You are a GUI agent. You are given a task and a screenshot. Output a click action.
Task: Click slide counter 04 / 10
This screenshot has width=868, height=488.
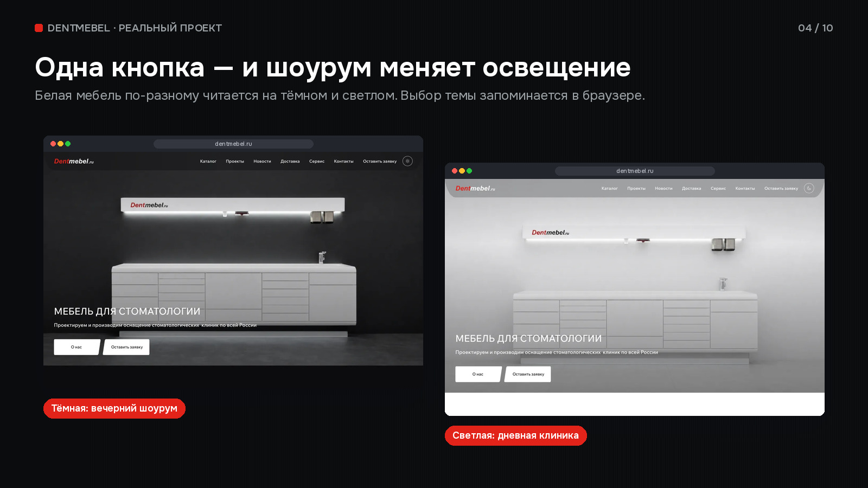click(x=815, y=28)
